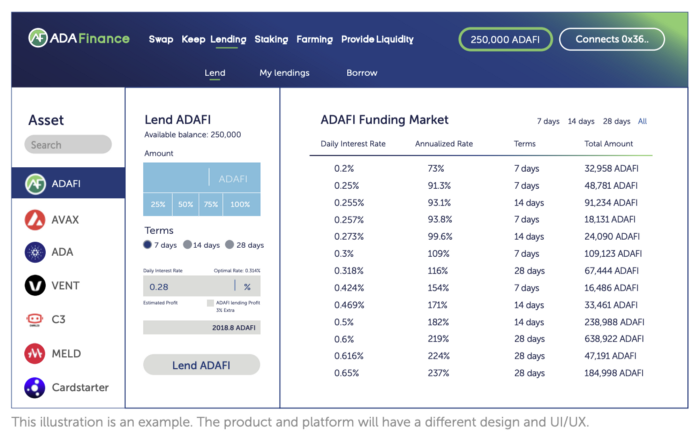The image size is (700, 437).
Task: Show All terms in funding market
Action: pyautogui.click(x=642, y=121)
